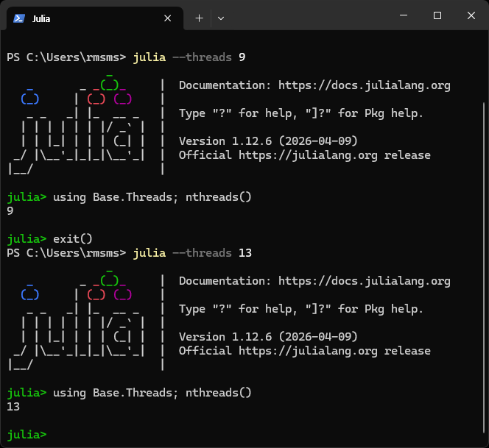
Task: Click the empty julia> prompt at the bottom
Action: point(27,435)
